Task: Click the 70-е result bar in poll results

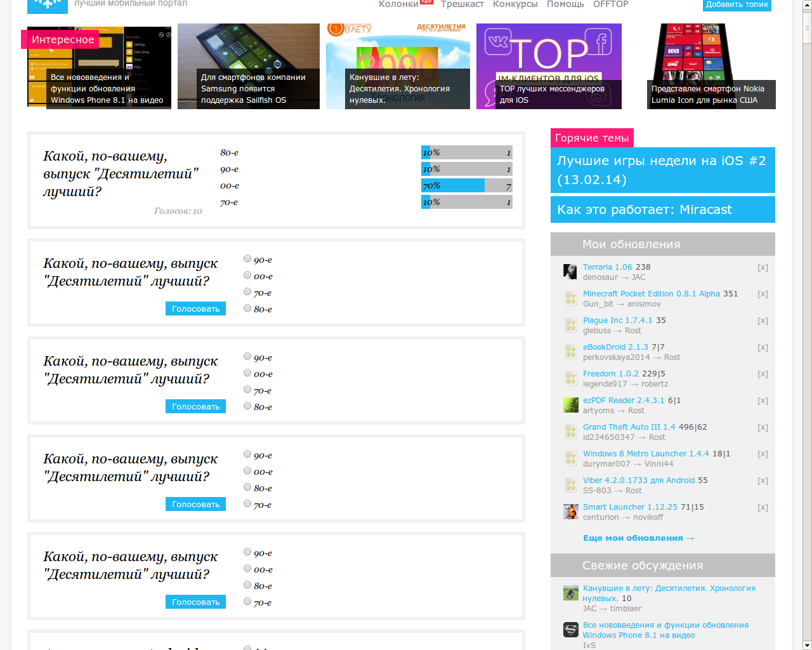Action: tap(467, 202)
